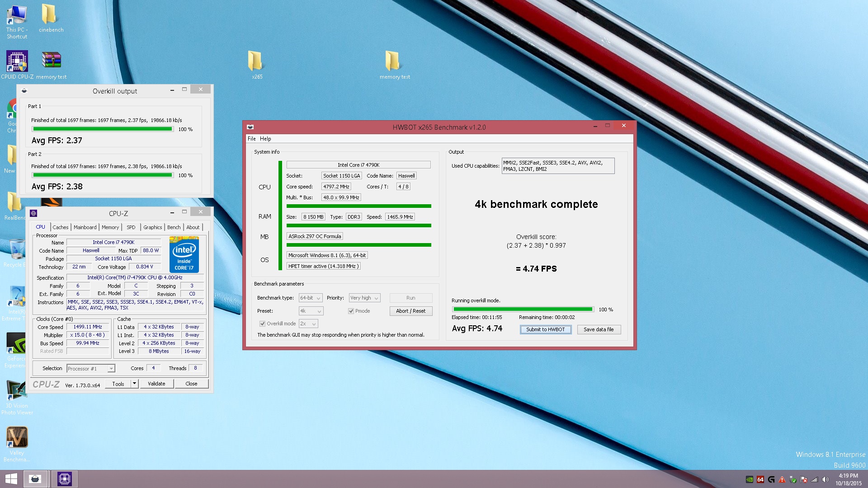This screenshot has height=488, width=868.
Task: Click the ASRock Z97 OC Formula field
Action: (x=315, y=236)
